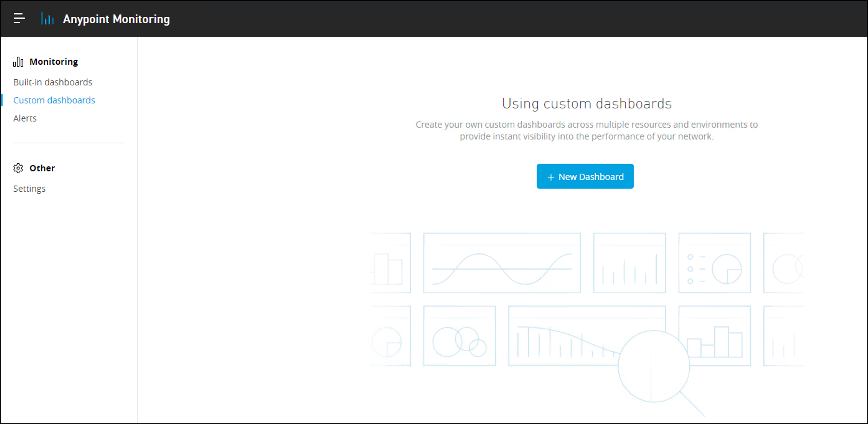The width and height of the screenshot is (868, 424).
Task: Open Built-in dashboards
Action: click(53, 82)
